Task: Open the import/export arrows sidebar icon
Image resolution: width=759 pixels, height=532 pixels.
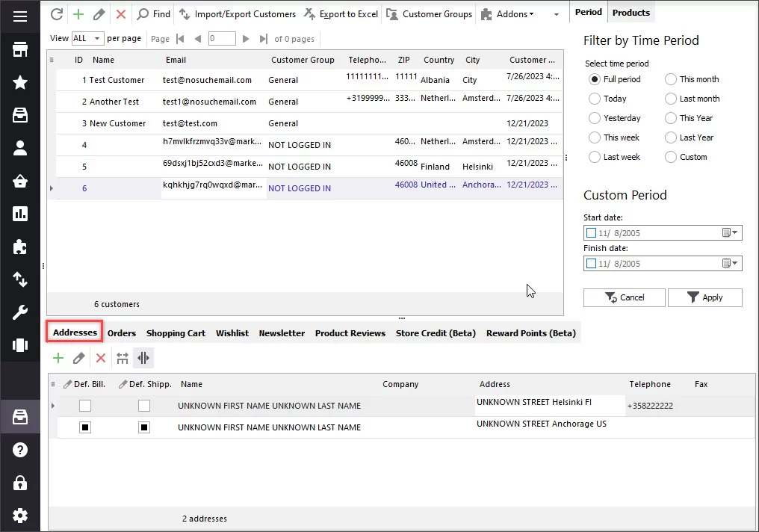Action: (20, 279)
